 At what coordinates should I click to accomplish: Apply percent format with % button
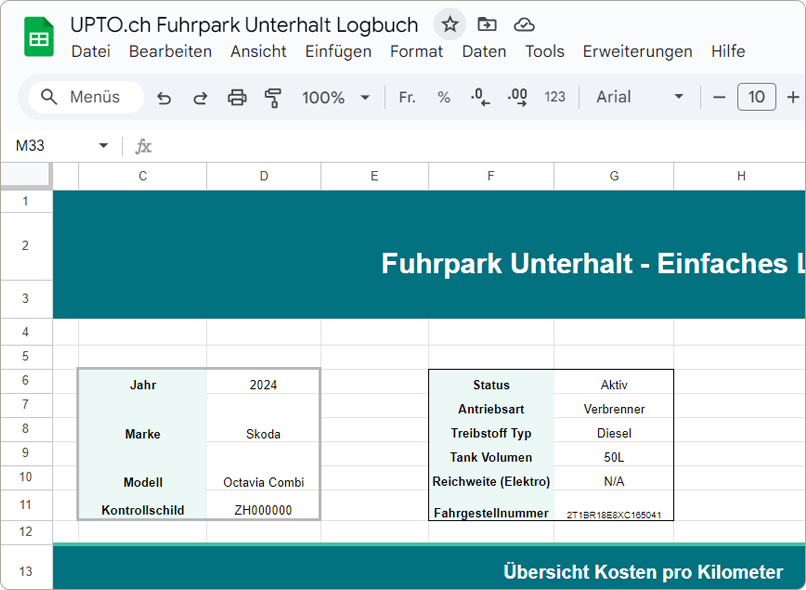point(444,97)
